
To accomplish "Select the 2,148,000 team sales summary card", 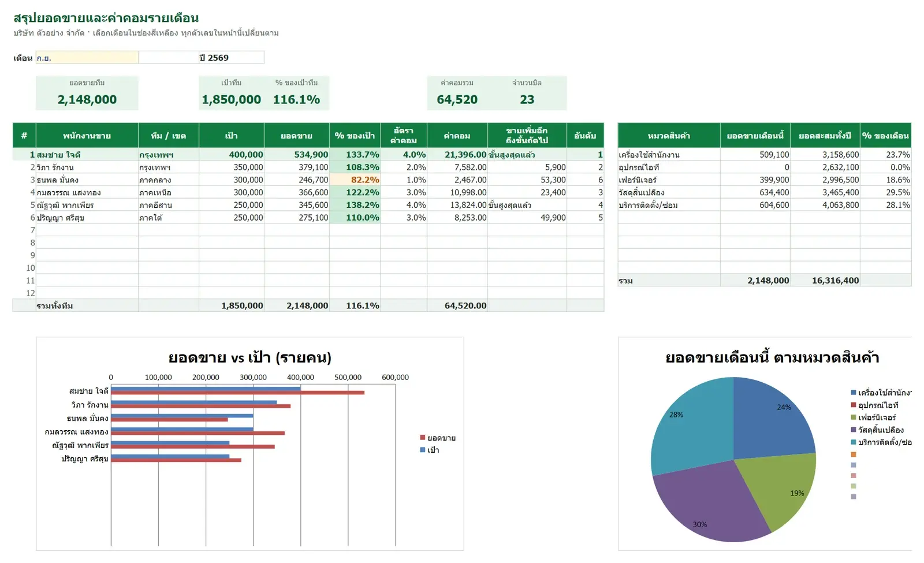I will tap(87, 93).
